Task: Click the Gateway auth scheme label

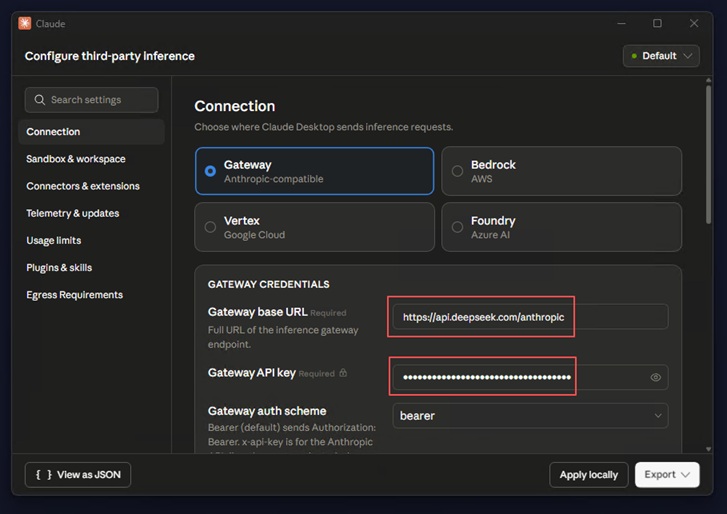Action: tap(267, 411)
